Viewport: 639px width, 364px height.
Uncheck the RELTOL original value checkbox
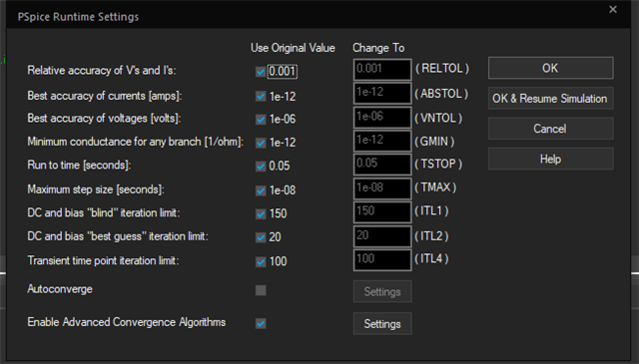pos(261,72)
